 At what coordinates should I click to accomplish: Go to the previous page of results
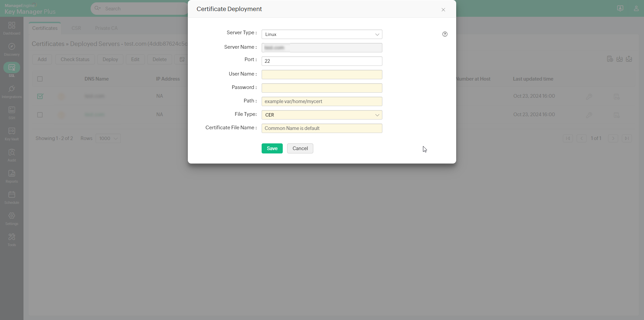[x=582, y=138]
